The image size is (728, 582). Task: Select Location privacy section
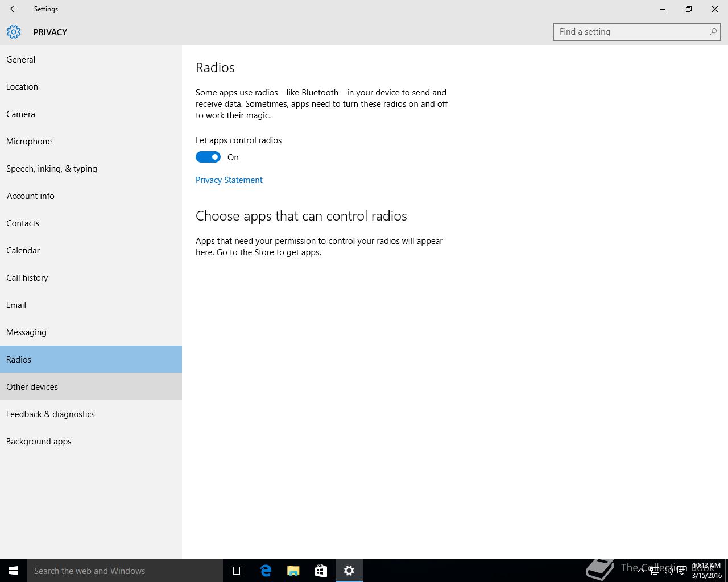(x=91, y=86)
